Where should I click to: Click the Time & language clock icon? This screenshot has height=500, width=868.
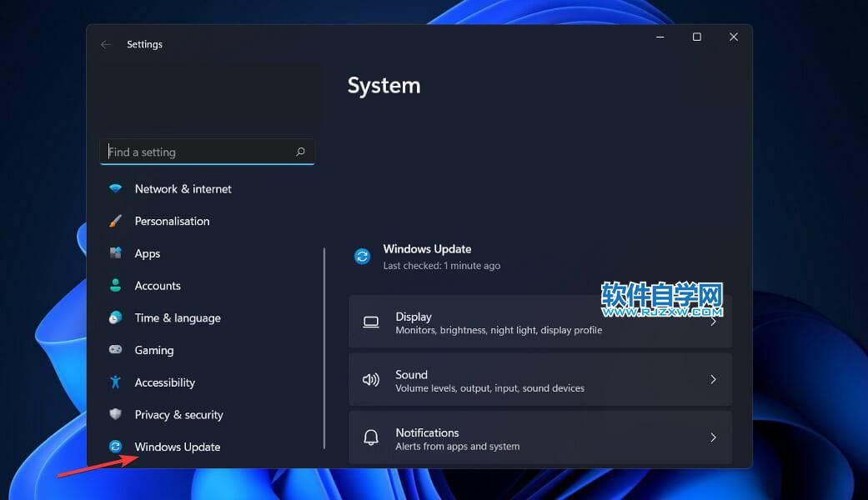tap(115, 317)
